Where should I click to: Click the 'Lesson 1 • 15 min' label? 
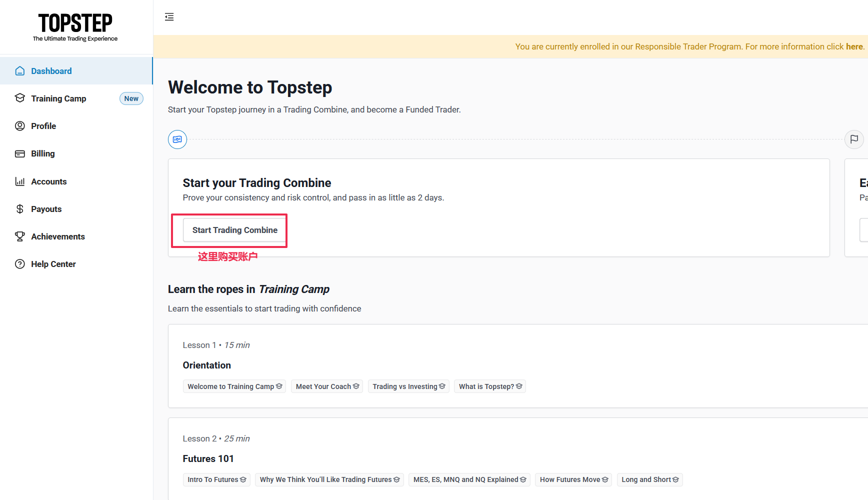(216, 345)
